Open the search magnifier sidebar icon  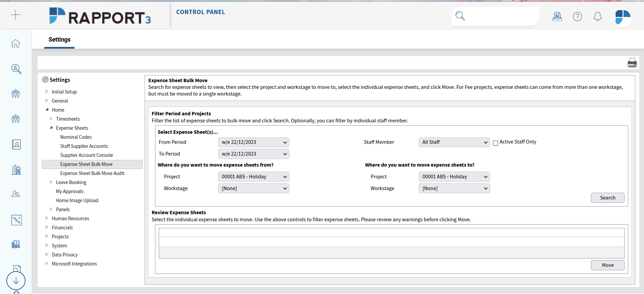coord(16,69)
